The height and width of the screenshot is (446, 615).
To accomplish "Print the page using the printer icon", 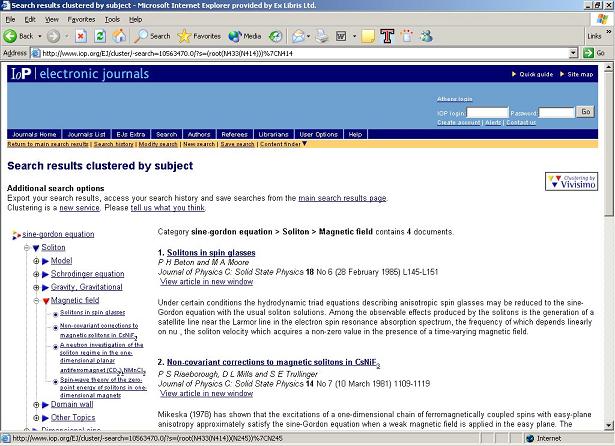I will click(322, 36).
